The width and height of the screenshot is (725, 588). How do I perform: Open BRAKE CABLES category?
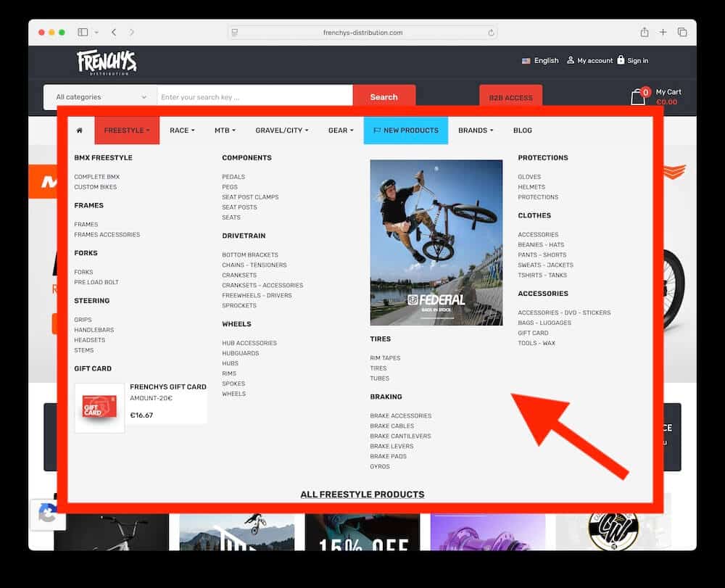click(x=391, y=426)
